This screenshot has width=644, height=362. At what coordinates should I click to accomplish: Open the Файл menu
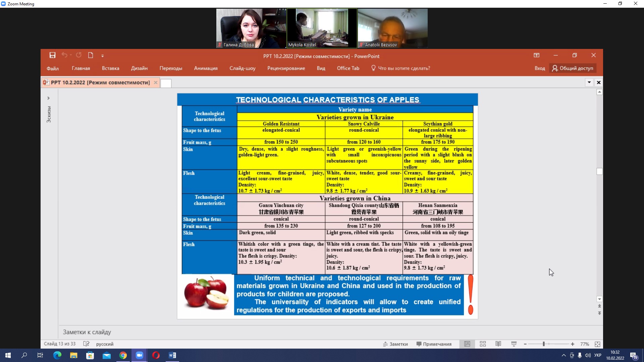point(53,68)
